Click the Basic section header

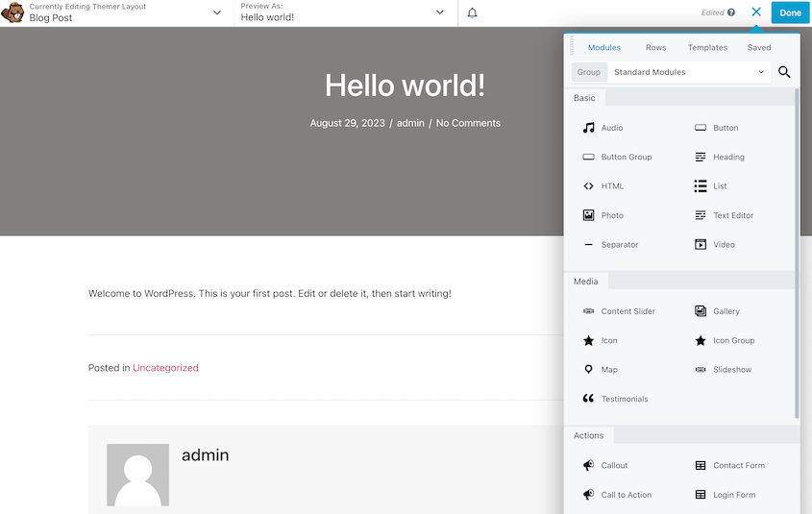tap(584, 98)
